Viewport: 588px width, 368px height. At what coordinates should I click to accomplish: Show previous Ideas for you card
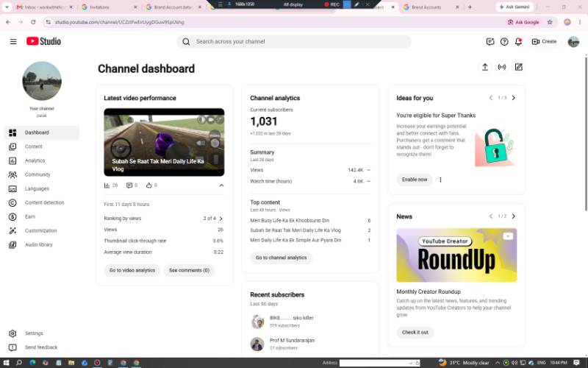tap(491, 98)
